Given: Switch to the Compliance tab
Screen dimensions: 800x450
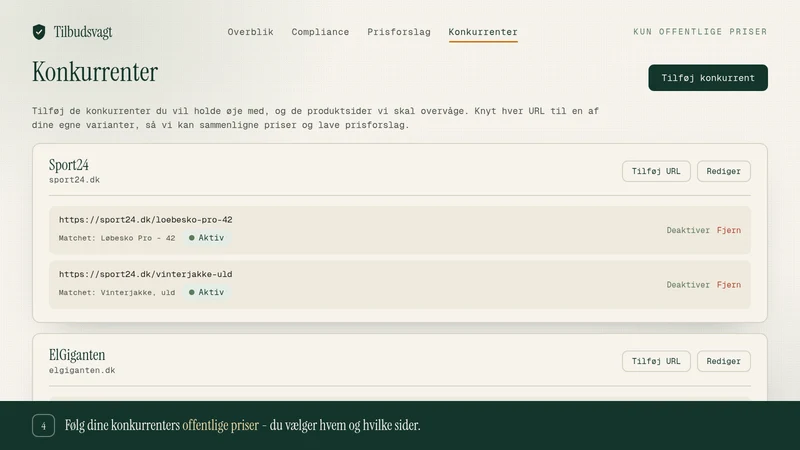Looking at the screenshot, I should pos(320,32).
